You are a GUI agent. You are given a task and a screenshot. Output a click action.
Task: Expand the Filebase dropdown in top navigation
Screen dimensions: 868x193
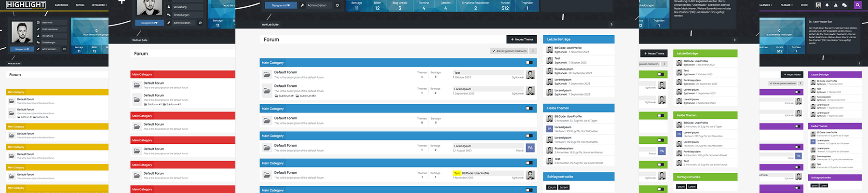(x=787, y=5)
